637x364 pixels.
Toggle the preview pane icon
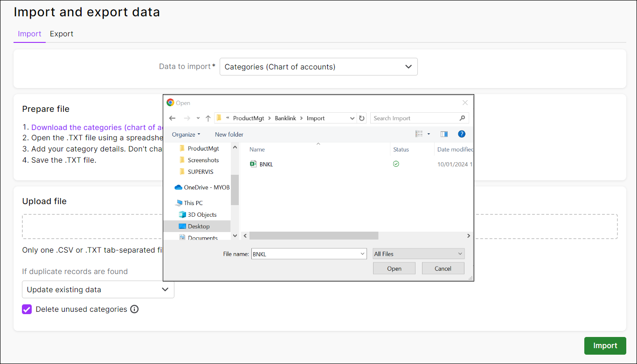coord(444,134)
